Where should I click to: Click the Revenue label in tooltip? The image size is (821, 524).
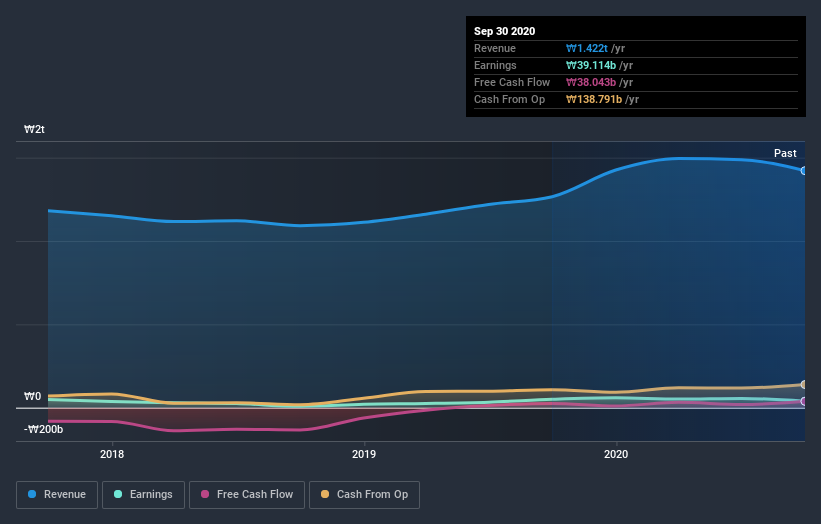pyautogui.click(x=495, y=48)
